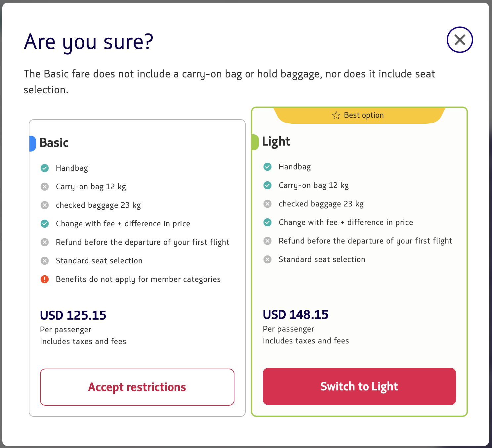The image size is (492, 448).
Task: Select the Basic fare heading
Action: click(54, 143)
